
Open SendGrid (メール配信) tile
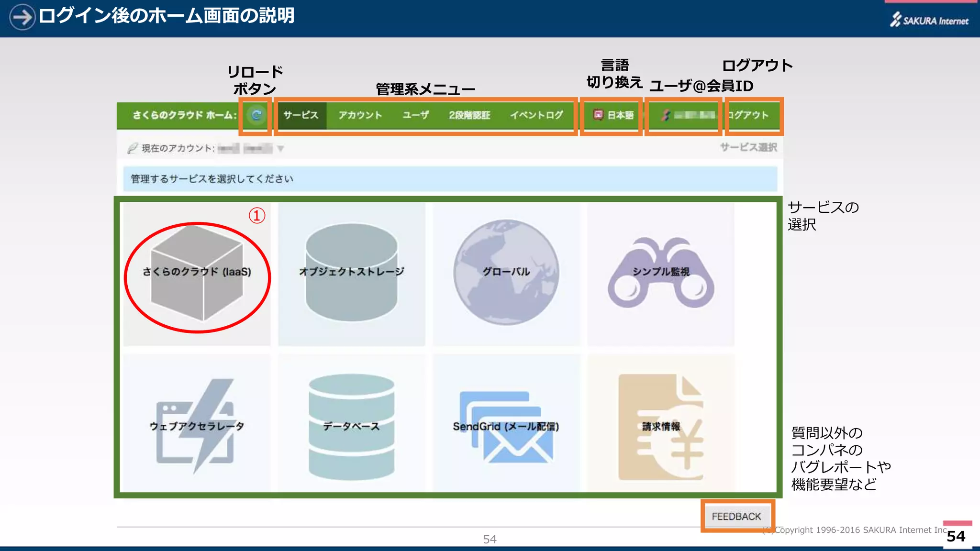pyautogui.click(x=506, y=423)
